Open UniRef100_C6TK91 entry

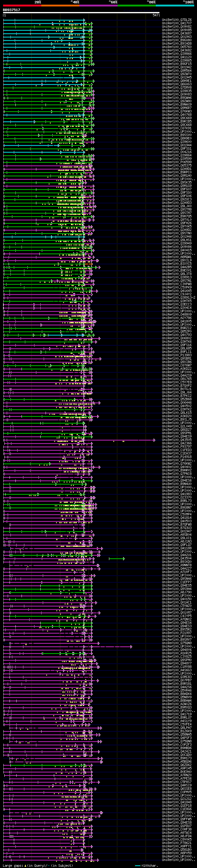pyautogui.click(x=177, y=128)
